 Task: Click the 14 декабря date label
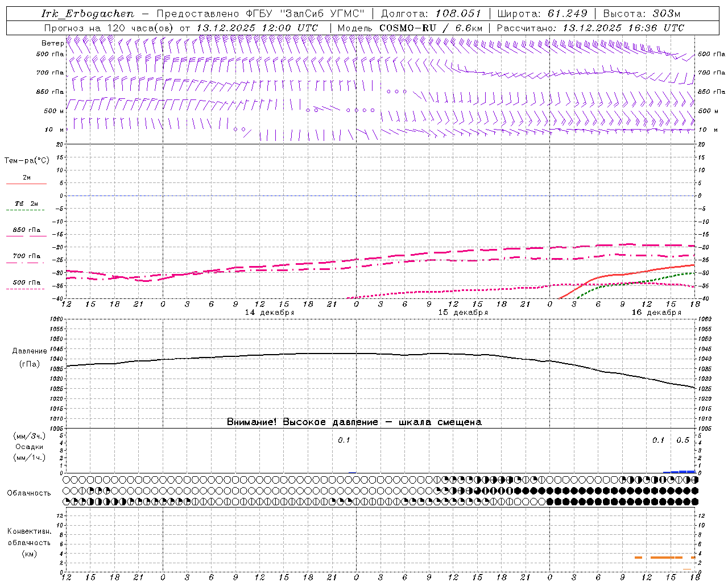[x=270, y=313]
